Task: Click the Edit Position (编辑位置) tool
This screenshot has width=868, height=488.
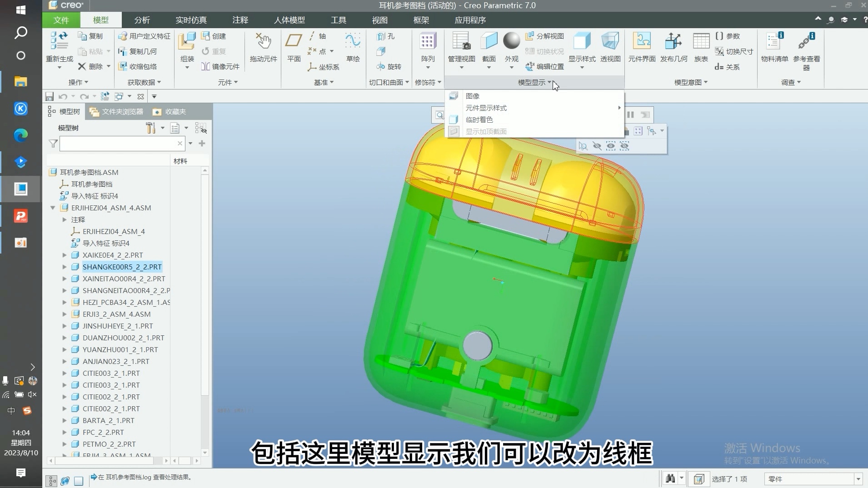Action: [544, 66]
